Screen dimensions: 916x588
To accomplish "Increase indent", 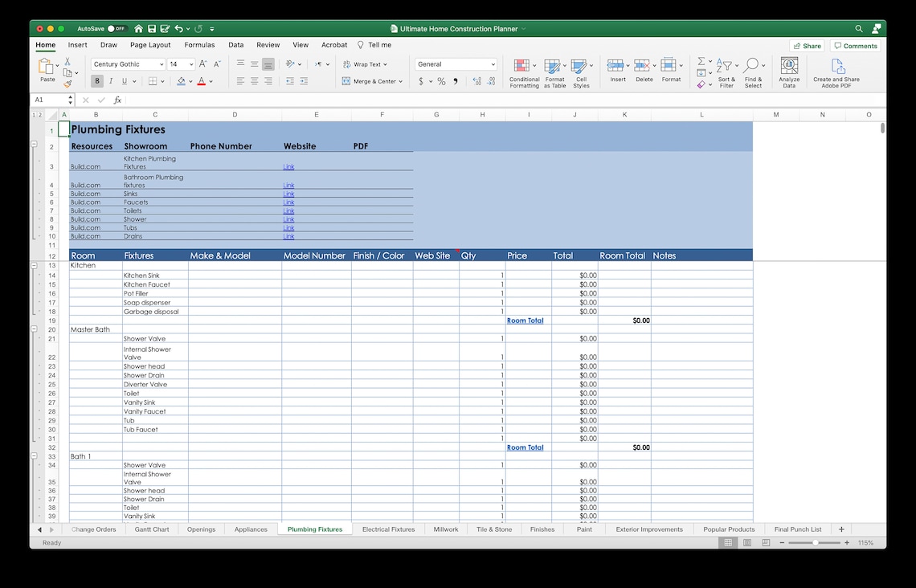I will point(304,81).
